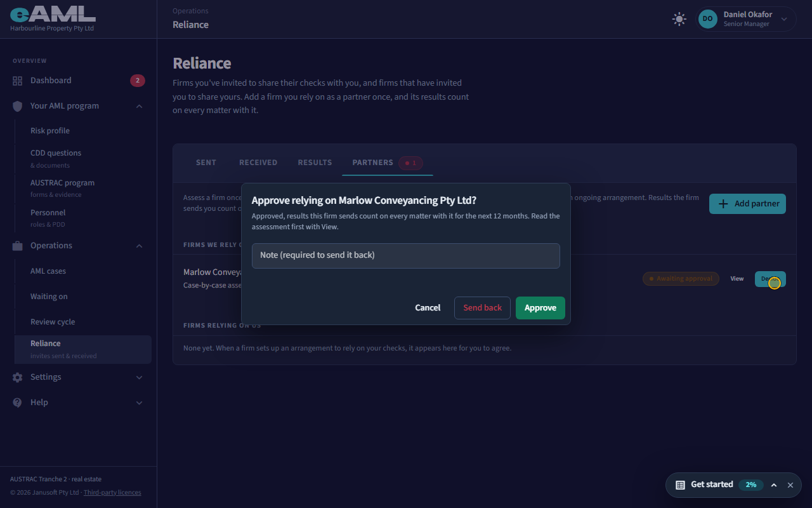
Task: Switch to the Received tab
Action: tap(258, 163)
